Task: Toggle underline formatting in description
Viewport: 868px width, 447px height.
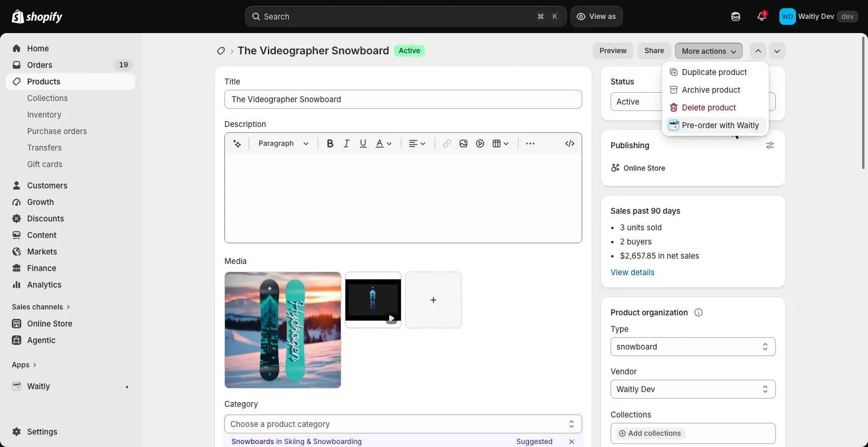Action: tap(363, 143)
